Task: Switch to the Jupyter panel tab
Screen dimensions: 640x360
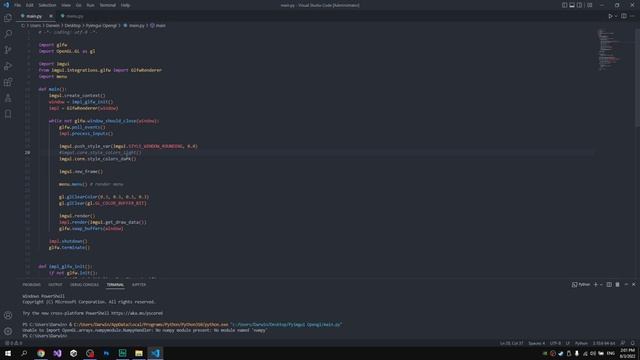Action: (139, 284)
